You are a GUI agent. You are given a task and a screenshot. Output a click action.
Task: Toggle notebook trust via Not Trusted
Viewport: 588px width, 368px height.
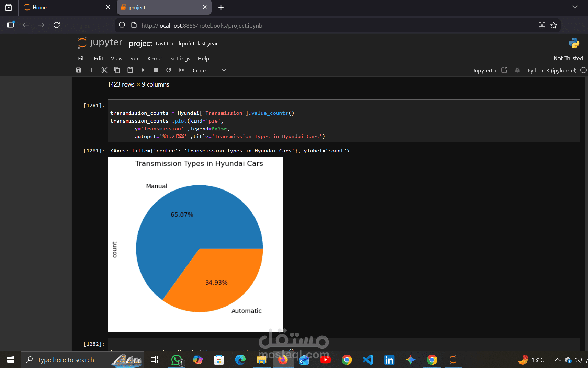click(x=568, y=58)
